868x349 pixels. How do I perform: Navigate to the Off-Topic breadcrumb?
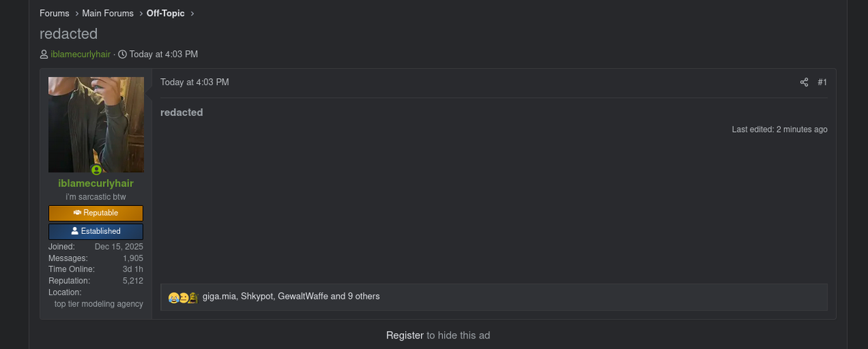click(165, 13)
